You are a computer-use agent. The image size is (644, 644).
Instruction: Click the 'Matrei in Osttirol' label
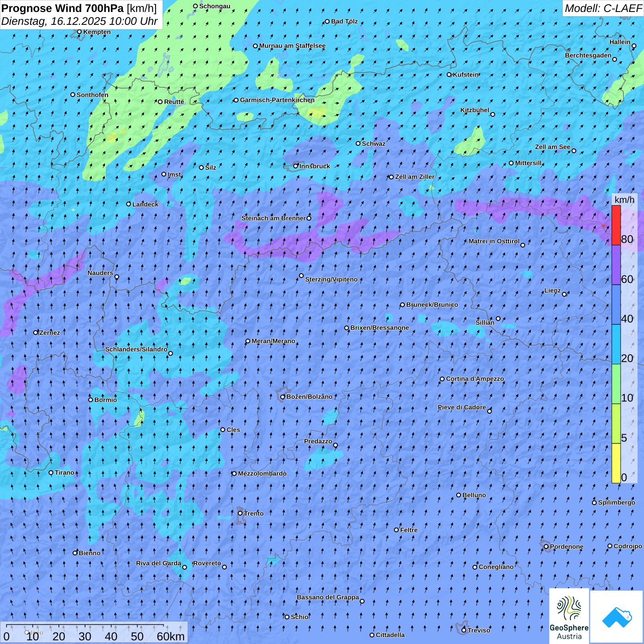(x=494, y=241)
